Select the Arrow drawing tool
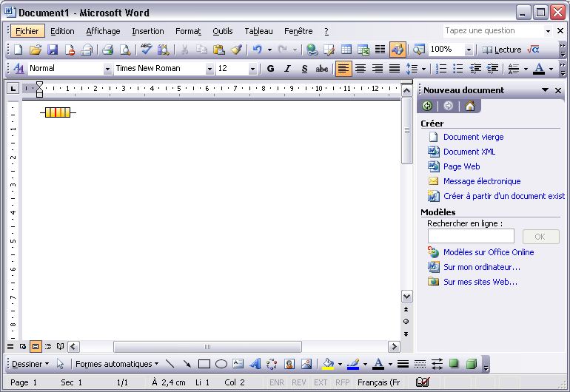 coord(187,364)
